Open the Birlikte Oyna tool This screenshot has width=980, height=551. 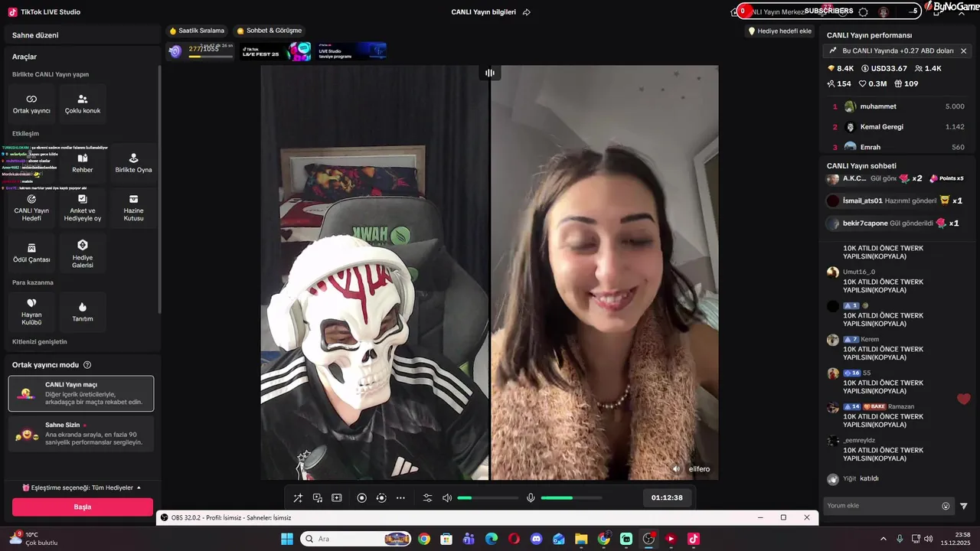(133, 163)
